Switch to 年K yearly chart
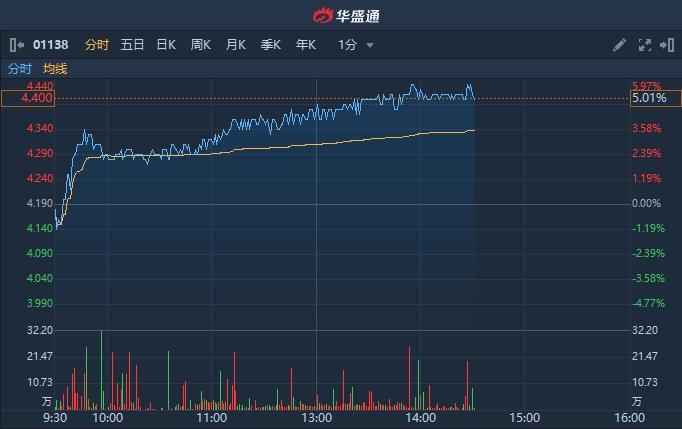 [x=305, y=45]
